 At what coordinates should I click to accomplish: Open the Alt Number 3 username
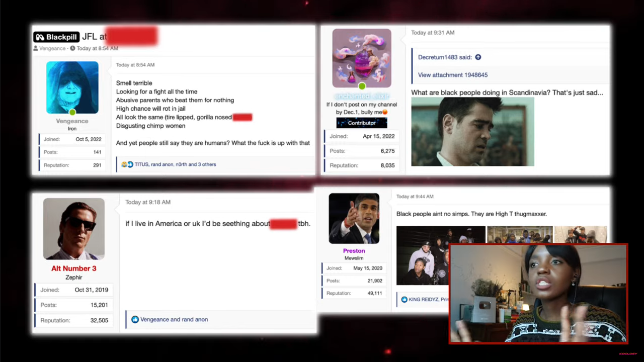[74, 268]
